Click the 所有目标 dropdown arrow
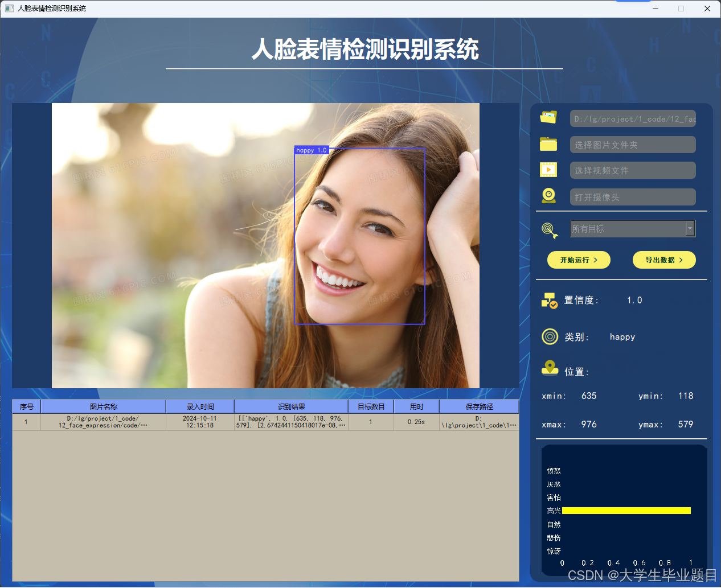Screen dimensions: 721x588 click(690, 229)
